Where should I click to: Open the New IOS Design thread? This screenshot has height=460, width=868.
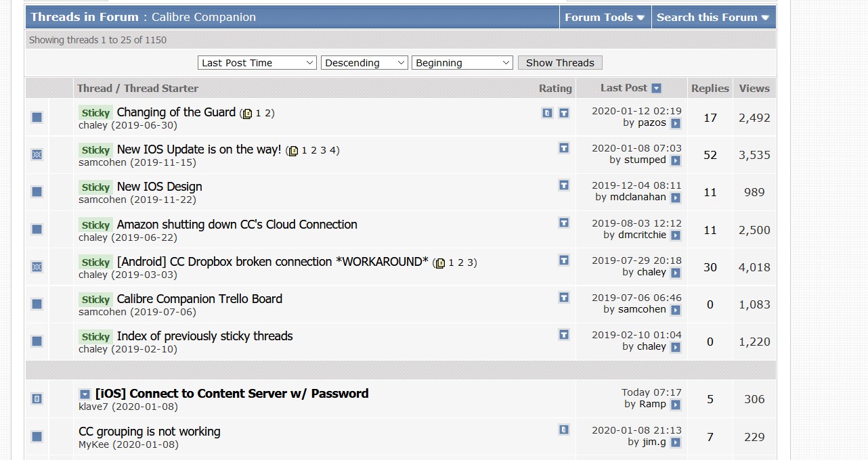(160, 187)
